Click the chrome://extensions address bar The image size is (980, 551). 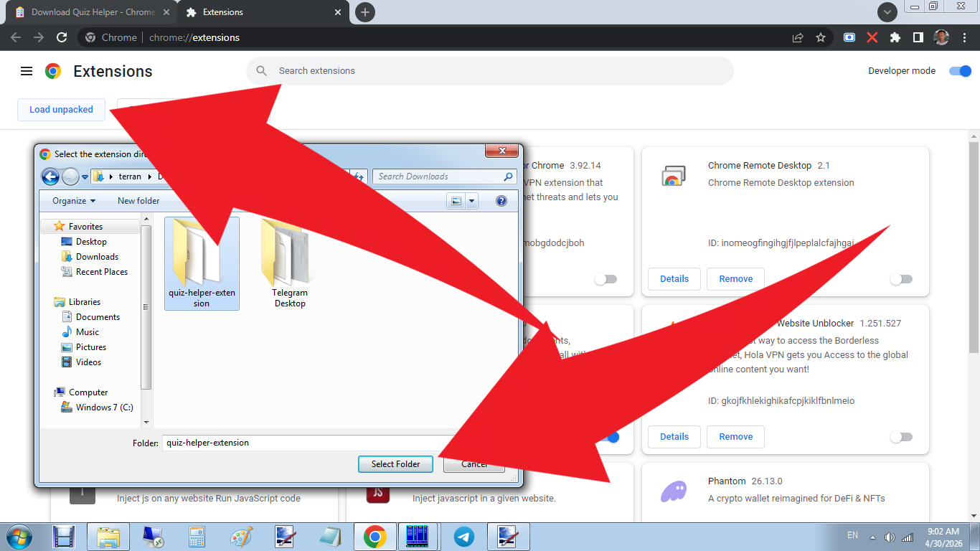pos(430,37)
